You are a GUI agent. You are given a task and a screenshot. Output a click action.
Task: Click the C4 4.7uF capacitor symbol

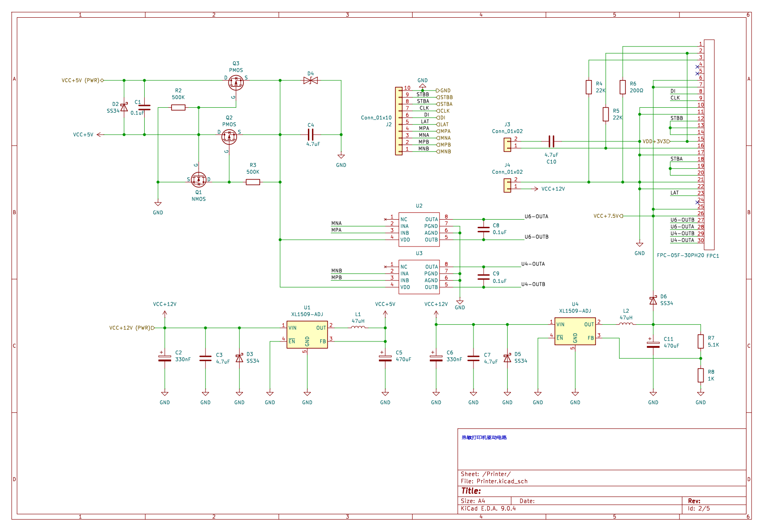[311, 135]
